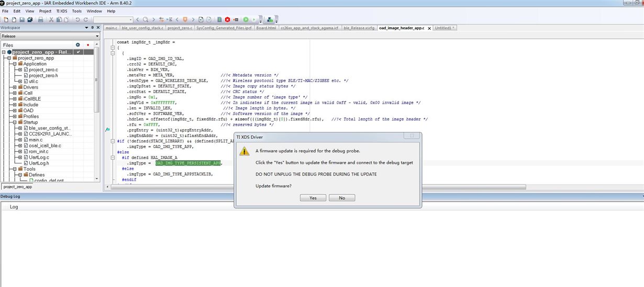Switch to the project_zero.c editor tab
Screen dimensions: 644x287
(180, 27)
